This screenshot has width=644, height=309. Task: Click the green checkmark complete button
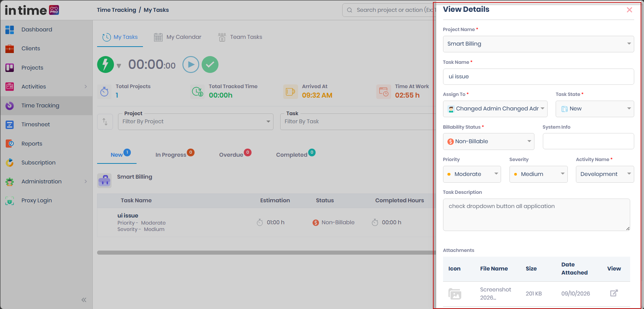pyautogui.click(x=210, y=65)
